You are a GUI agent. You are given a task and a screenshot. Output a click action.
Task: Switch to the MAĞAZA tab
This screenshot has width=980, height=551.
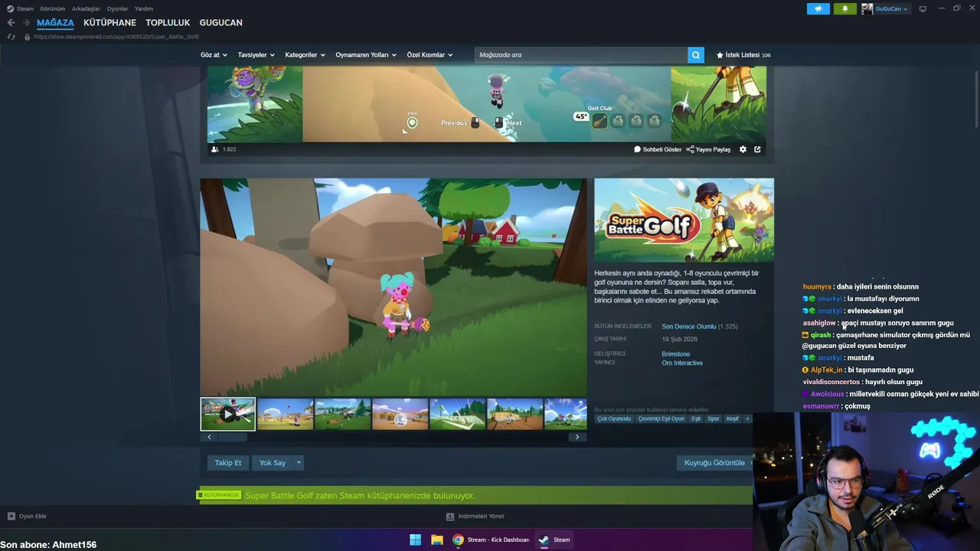55,22
